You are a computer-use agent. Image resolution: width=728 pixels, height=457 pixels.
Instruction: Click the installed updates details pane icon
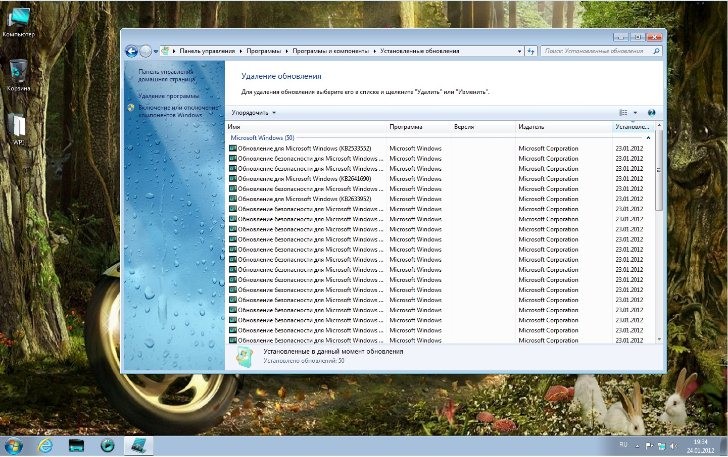tap(245, 357)
